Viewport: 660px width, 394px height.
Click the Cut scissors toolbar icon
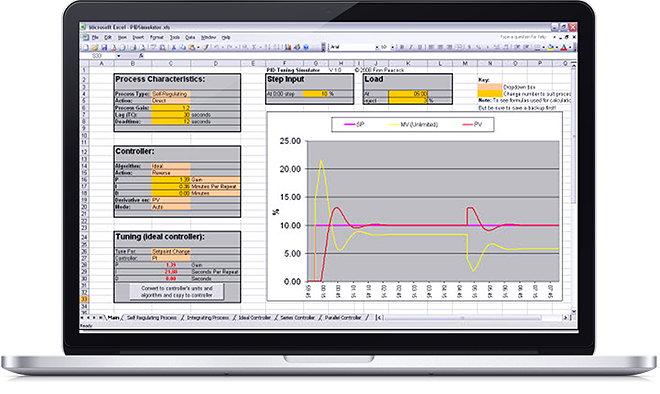pos(174,47)
